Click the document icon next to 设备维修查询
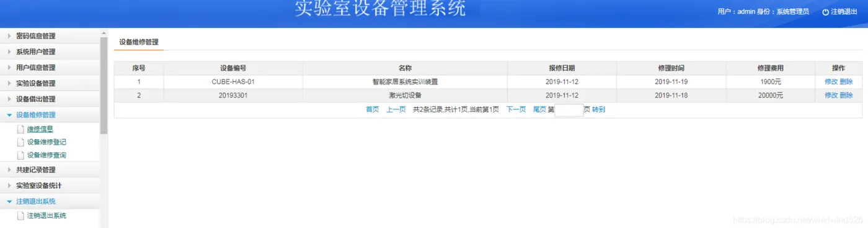 (x=20, y=155)
